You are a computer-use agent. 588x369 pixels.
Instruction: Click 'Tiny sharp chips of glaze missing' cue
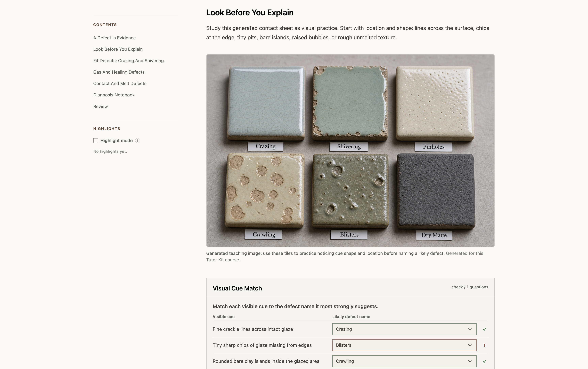click(x=262, y=345)
